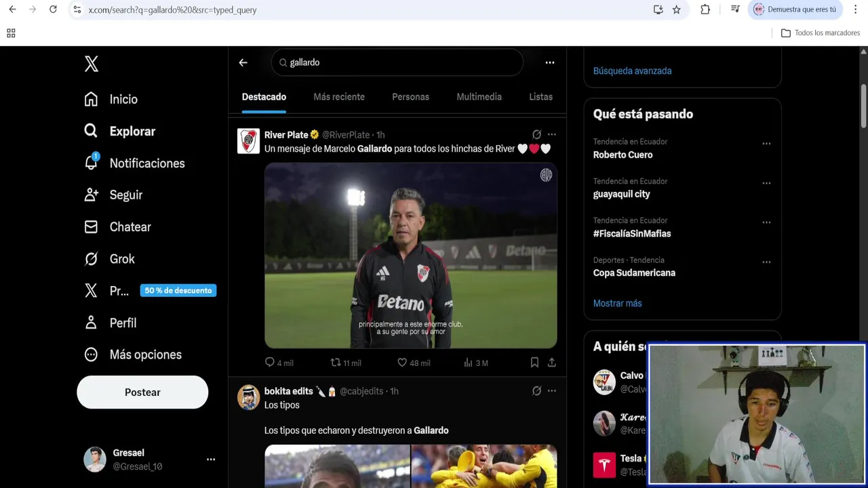Image resolution: width=868 pixels, height=488 pixels.
Task: Open more options for Roberto Cuero trend
Action: [766, 144]
